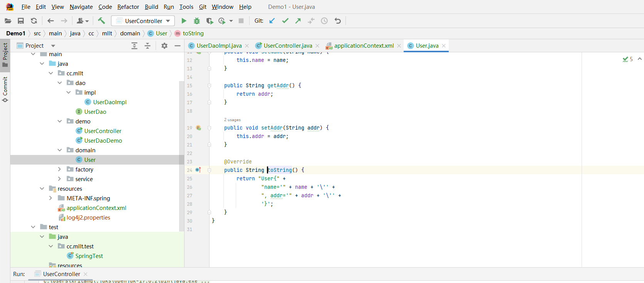Open Git Show History clock icon
This screenshot has width=644, height=283.
[324, 21]
